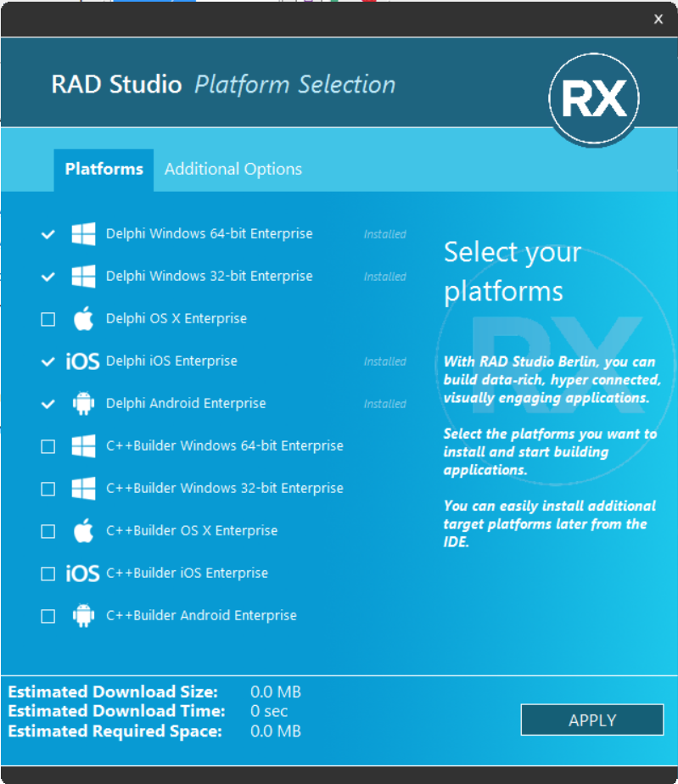Click the RAD Studio title text
This screenshot has height=784, width=678.
click(x=116, y=84)
